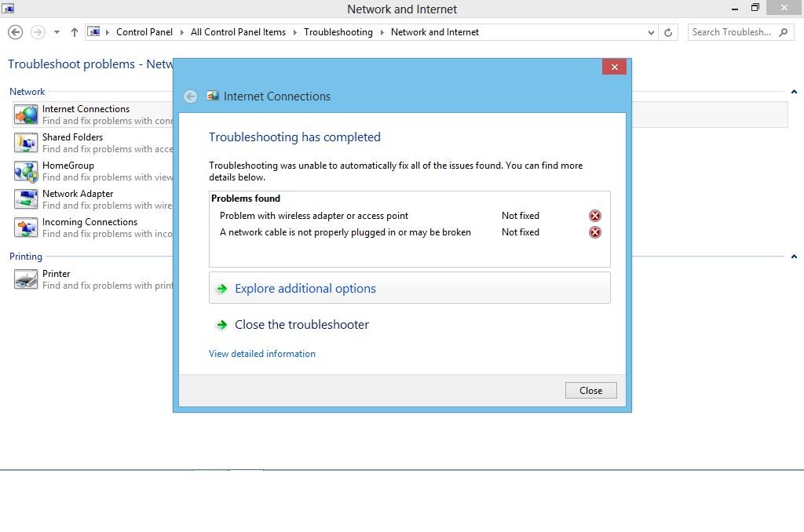The image size is (804, 532).
Task: Close the Internet Connections dialog with red X
Action: (614, 67)
